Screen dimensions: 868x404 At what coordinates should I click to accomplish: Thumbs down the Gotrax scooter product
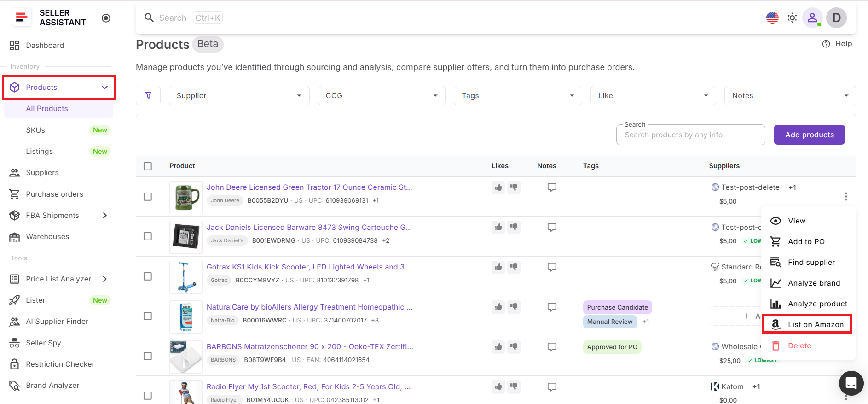pos(514,267)
